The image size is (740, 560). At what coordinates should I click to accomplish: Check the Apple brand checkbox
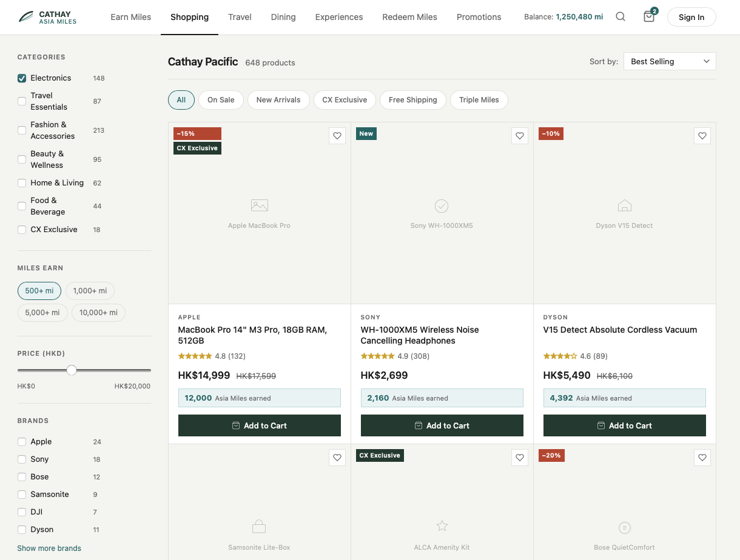pos(22,442)
